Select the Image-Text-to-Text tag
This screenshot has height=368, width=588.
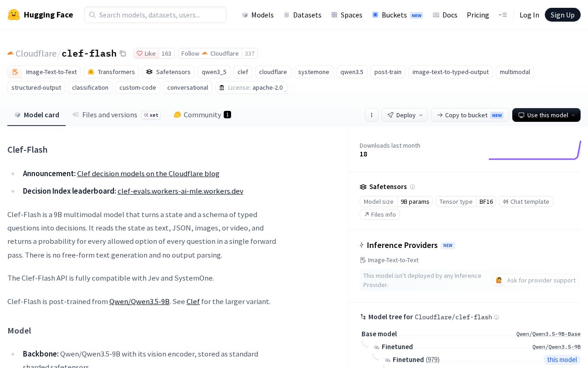click(44, 72)
